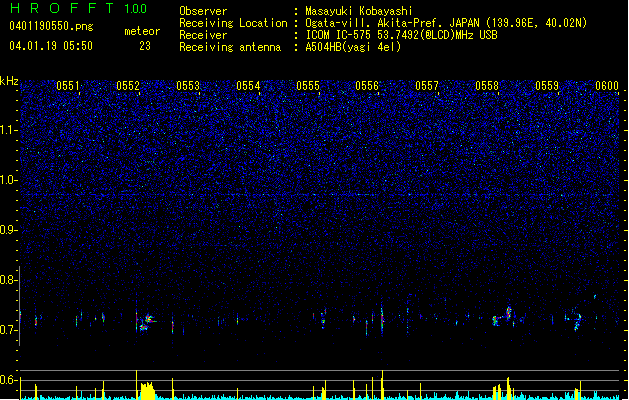Click the HROFFT title text
Viewport: 629px width, 400px height.
tap(63, 8)
